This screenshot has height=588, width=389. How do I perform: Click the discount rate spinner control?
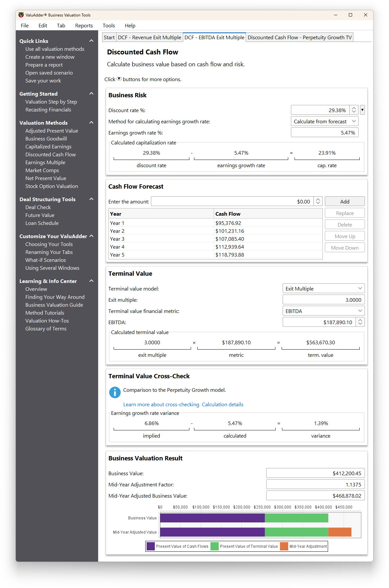(x=354, y=110)
